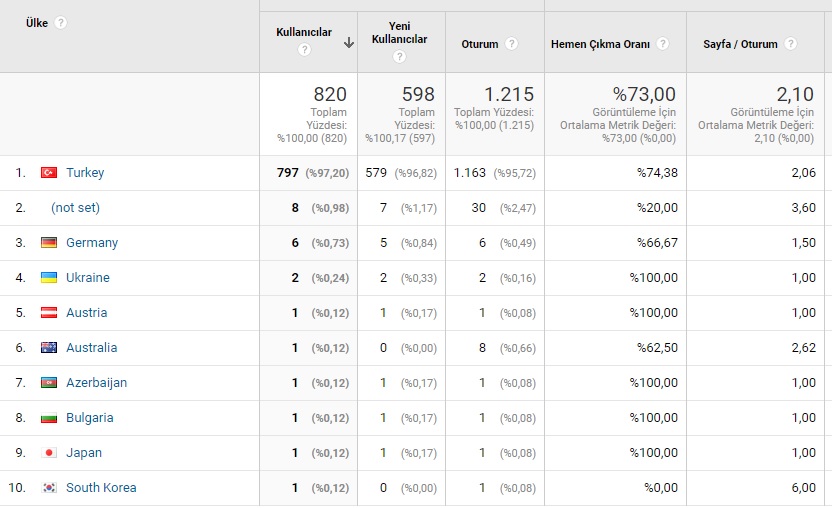This screenshot has width=832, height=508.
Task: Click the help icon next to Ülke
Action: [61, 22]
